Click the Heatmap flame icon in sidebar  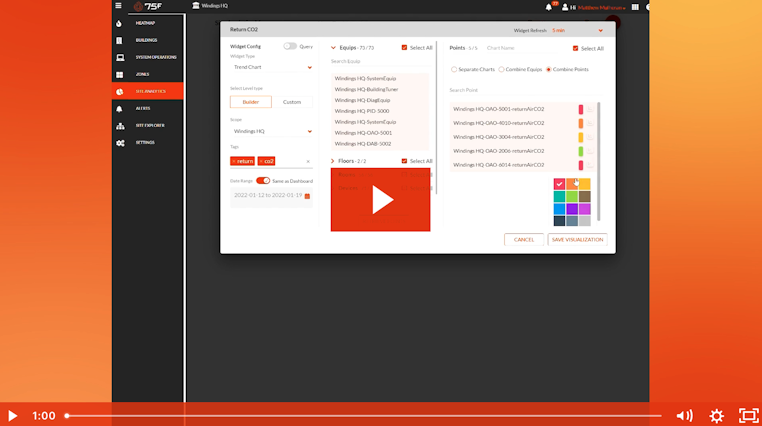119,23
